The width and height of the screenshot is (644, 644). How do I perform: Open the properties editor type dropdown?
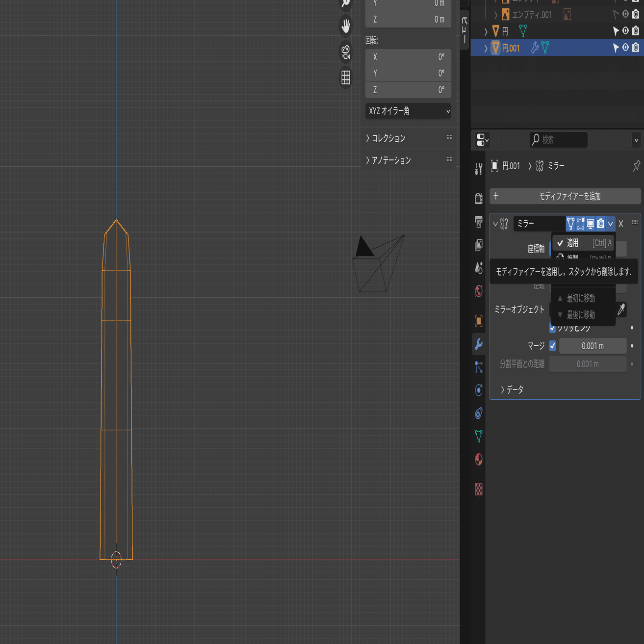point(483,140)
